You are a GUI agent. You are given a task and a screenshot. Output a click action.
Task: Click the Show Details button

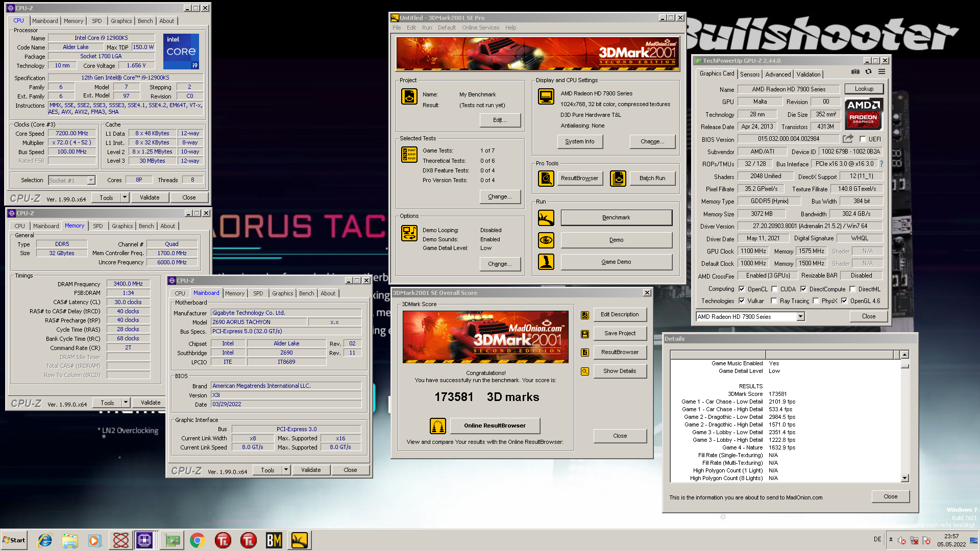(x=620, y=371)
